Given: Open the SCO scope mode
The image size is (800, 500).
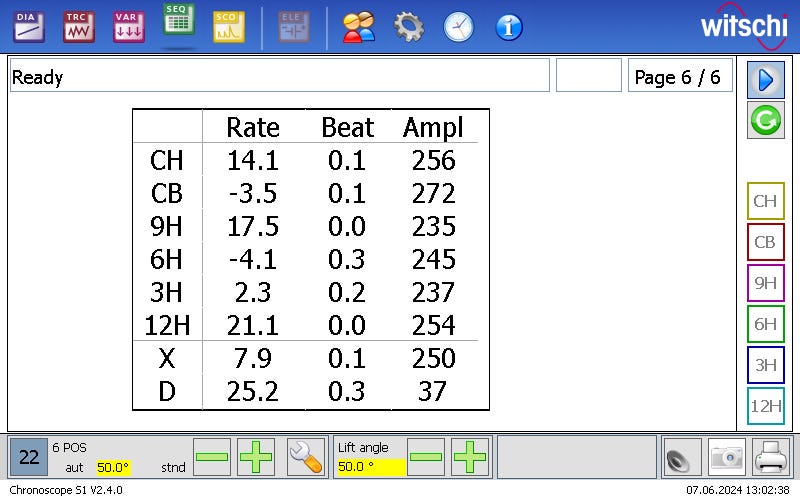Looking at the screenshot, I should (229, 27).
